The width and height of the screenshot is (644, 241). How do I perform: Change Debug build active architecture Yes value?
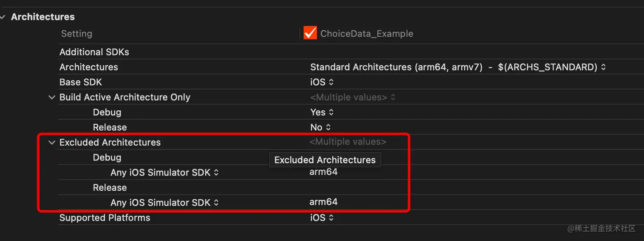click(322, 112)
